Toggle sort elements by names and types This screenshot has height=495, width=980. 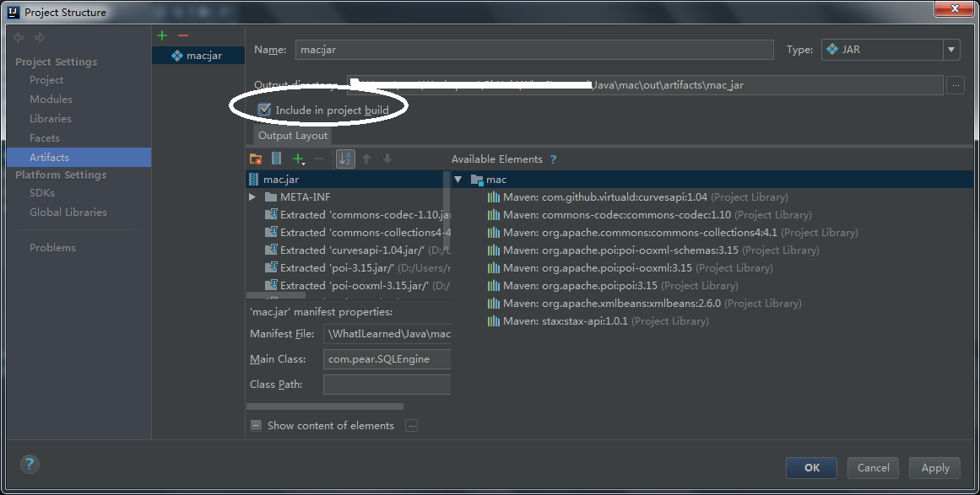click(345, 159)
